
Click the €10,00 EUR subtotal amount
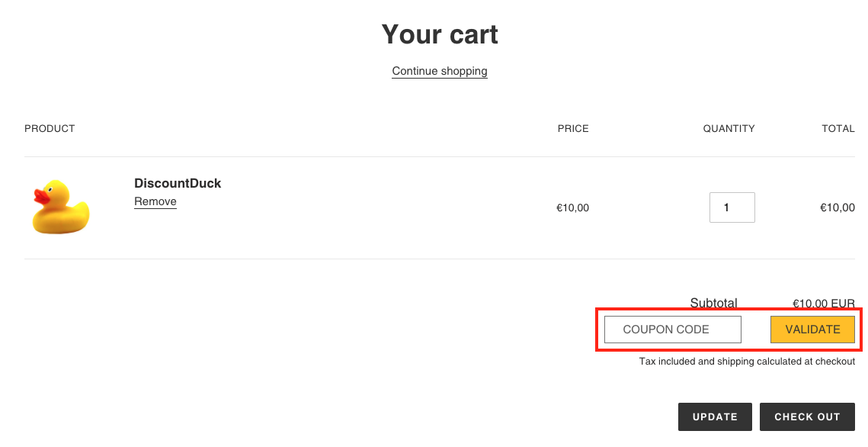coord(824,303)
